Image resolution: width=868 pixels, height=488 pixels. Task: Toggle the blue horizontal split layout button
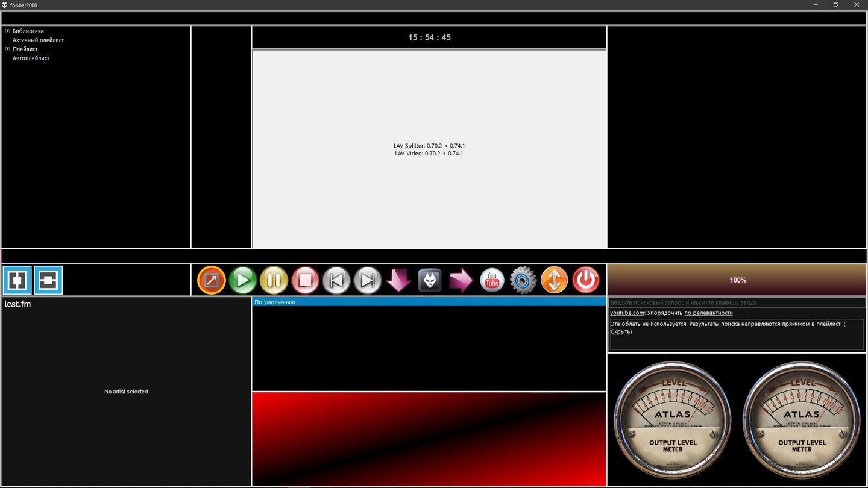tap(48, 280)
